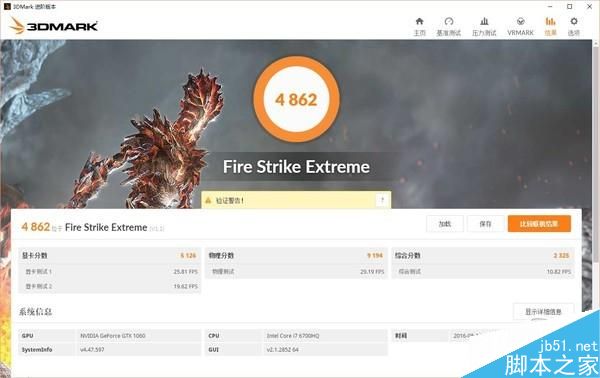Image resolution: width=600 pixels, height=378 pixels.
Task: Click the 25.81 FPS graphics test 1 row
Action: (x=110, y=272)
